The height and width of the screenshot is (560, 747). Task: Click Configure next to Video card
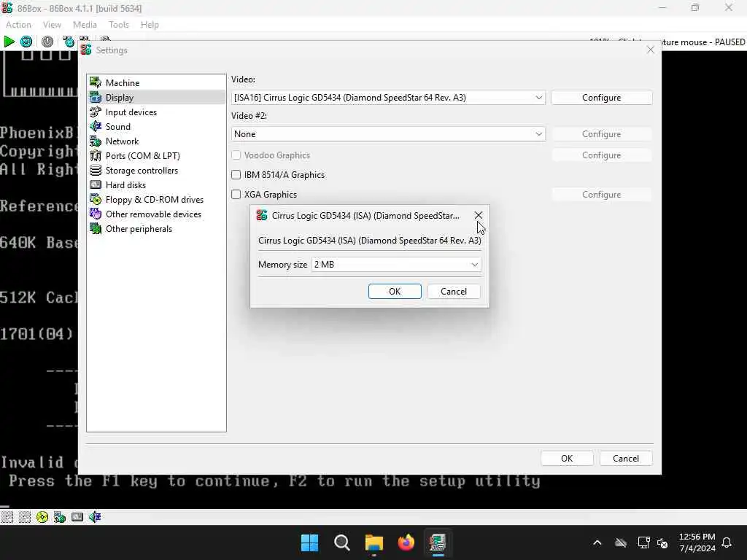pos(601,98)
